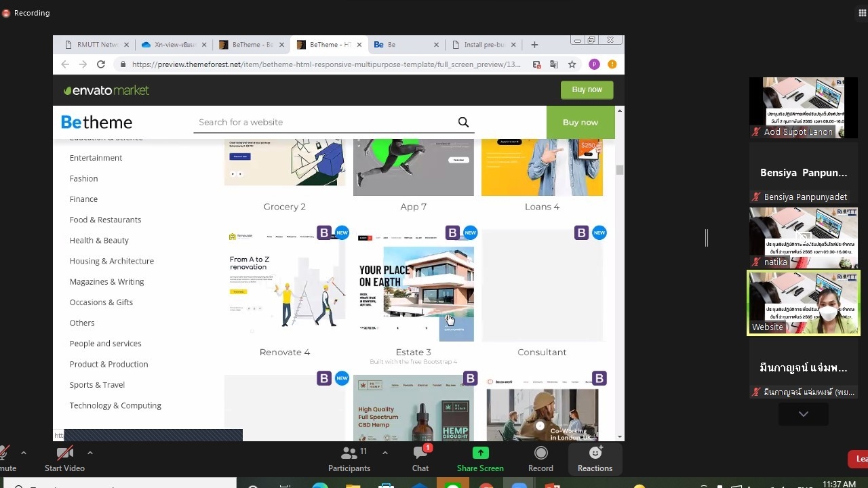Select Product & Production category
The image size is (868, 488).
coord(108,365)
